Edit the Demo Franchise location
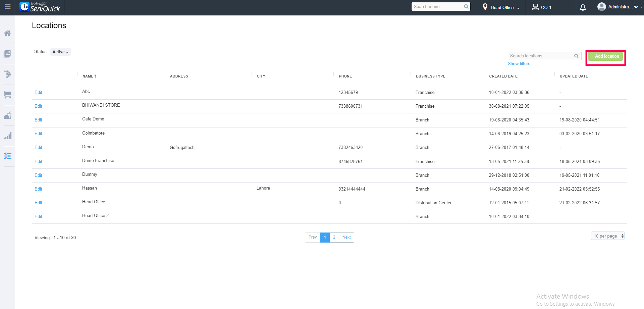Screen dimensions: 644x309 point(38,162)
